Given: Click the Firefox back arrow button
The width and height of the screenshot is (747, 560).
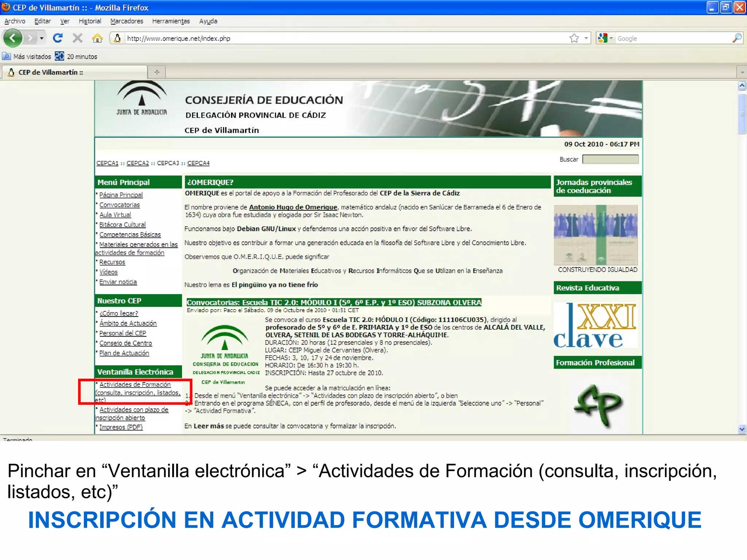Looking at the screenshot, I should (x=13, y=38).
